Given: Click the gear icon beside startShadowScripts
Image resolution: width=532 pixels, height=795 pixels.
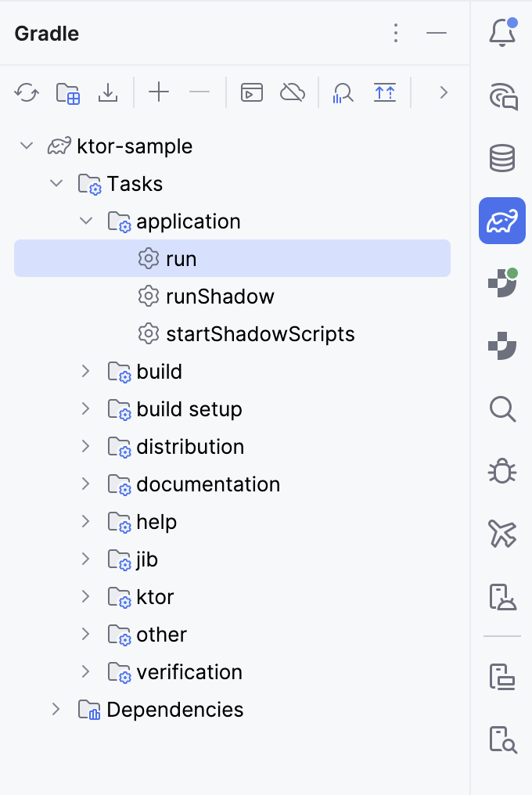Looking at the screenshot, I should pos(149,333).
